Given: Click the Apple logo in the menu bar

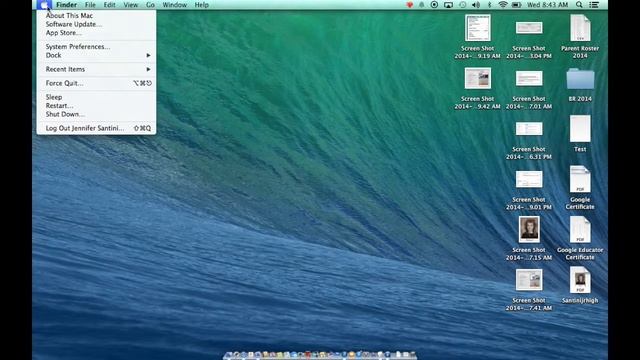Looking at the screenshot, I should pyautogui.click(x=44, y=5).
